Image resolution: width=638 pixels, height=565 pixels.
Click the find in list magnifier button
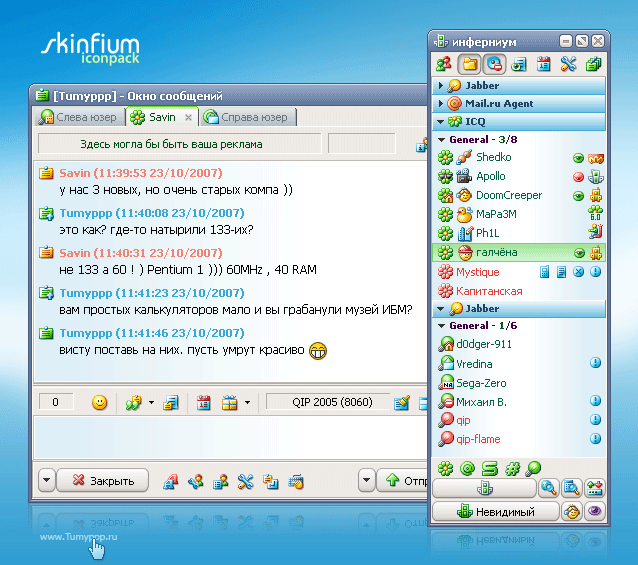pyautogui.click(x=571, y=488)
